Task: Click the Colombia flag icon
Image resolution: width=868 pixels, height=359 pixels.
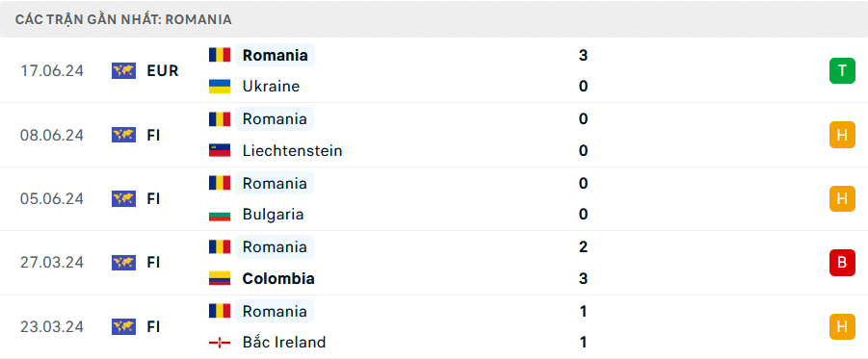Action: click(220, 278)
